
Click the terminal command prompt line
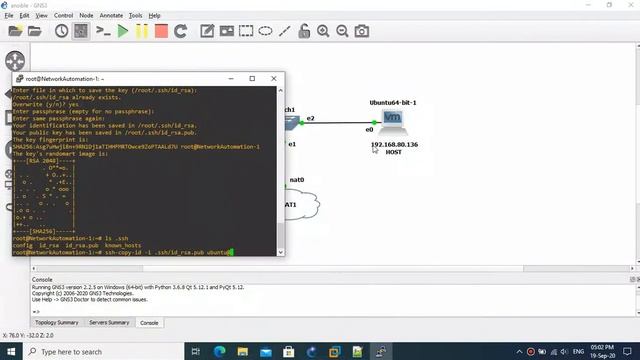click(x=122, y=252)
